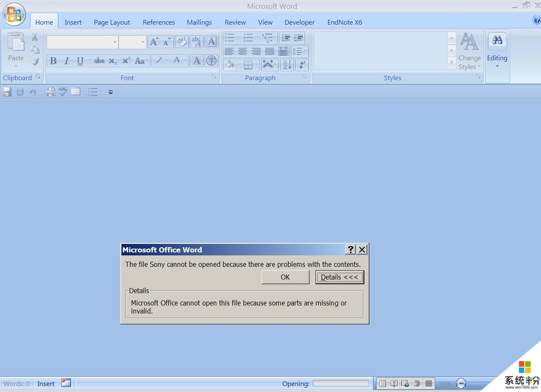Click the Character Border icon

coord(211,42)
